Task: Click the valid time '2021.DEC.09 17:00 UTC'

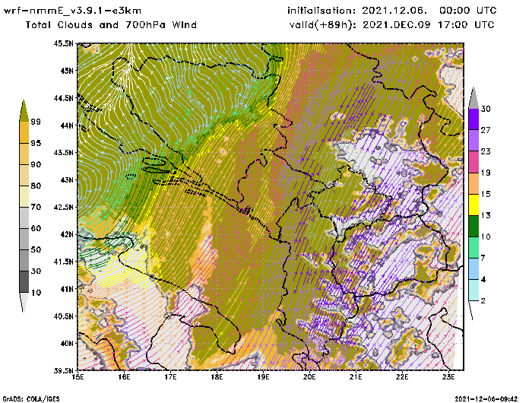Action: point(429,25)
